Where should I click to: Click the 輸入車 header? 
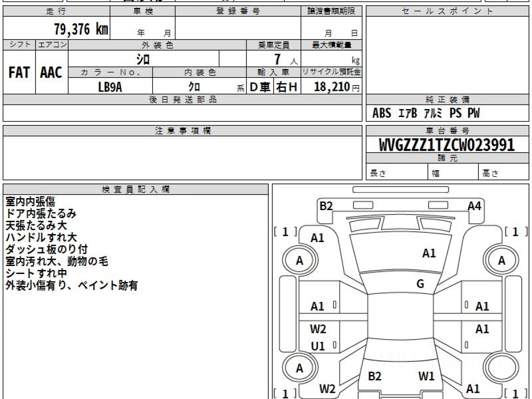point(274,72)
